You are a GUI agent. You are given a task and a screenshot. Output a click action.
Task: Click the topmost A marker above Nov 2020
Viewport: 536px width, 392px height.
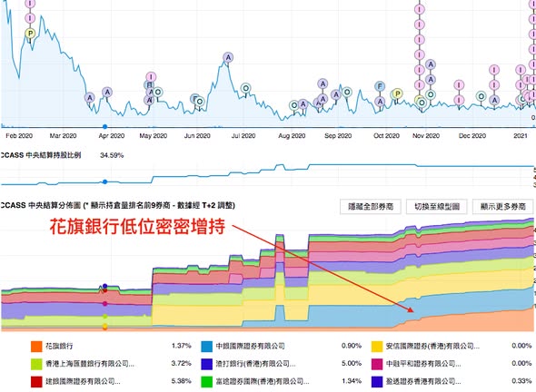[x=431, y=64]
